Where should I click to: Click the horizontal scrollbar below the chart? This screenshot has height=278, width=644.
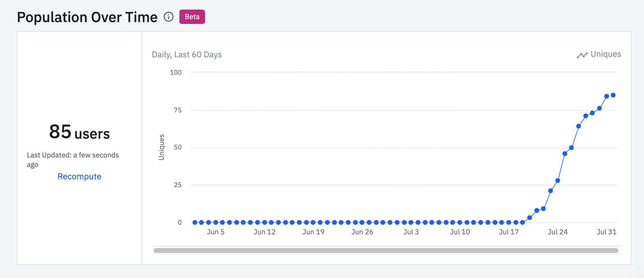tap(386, 250)
